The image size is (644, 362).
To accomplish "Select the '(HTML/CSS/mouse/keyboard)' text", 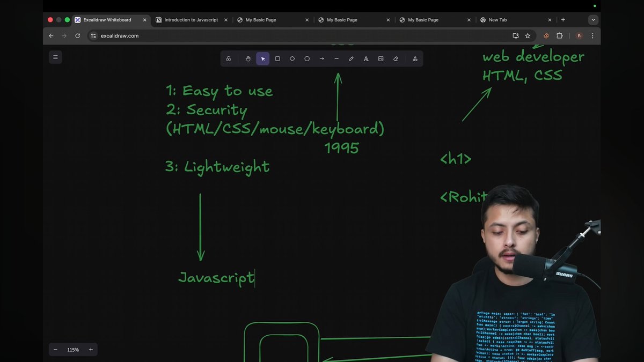I will (275, 129).
